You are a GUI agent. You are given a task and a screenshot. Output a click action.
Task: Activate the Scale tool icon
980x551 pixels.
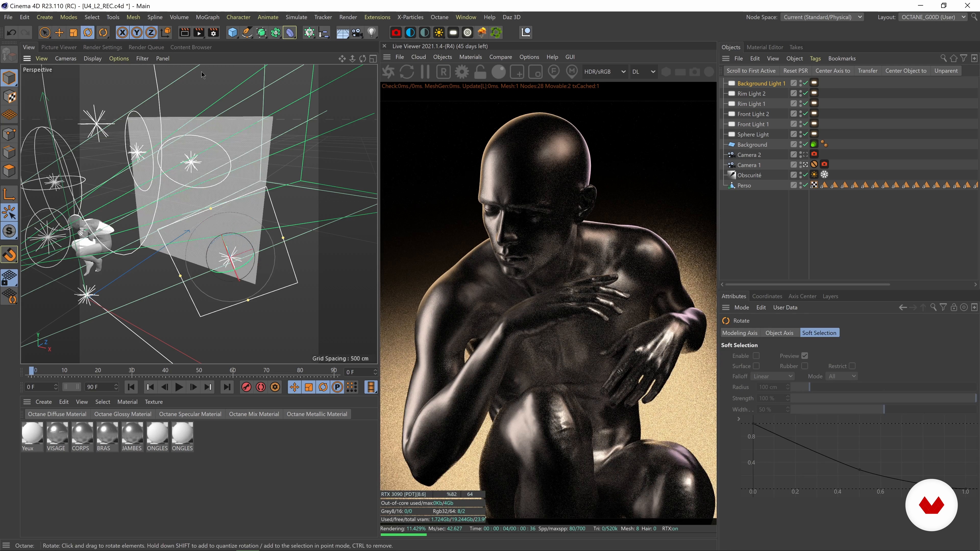click(x=73, y=33)
